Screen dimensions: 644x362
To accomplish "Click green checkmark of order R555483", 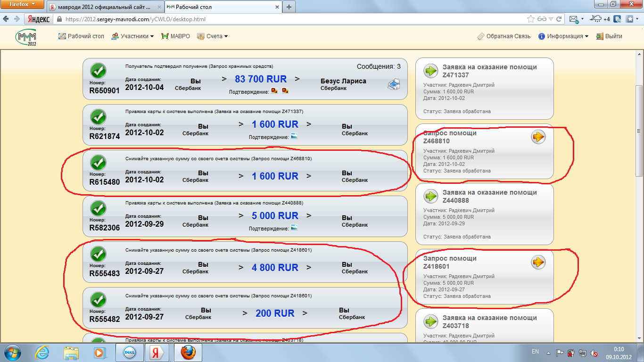I will pos(98,254).
